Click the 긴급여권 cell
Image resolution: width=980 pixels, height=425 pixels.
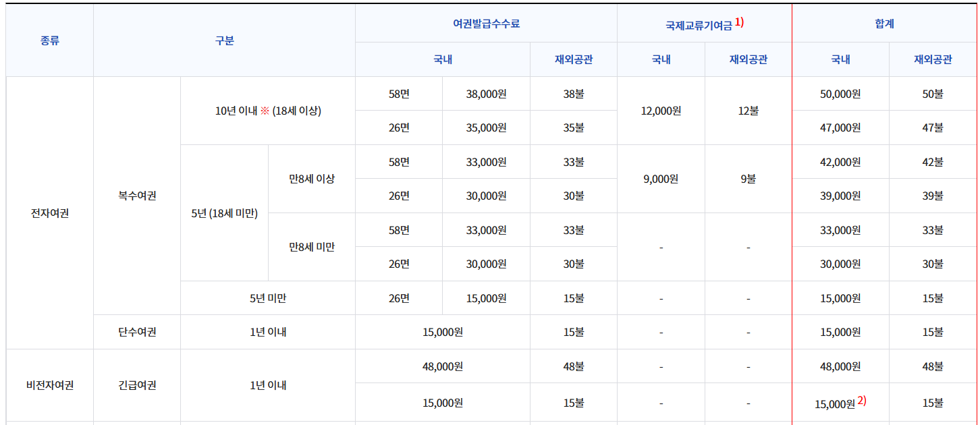tap(136, 383)
